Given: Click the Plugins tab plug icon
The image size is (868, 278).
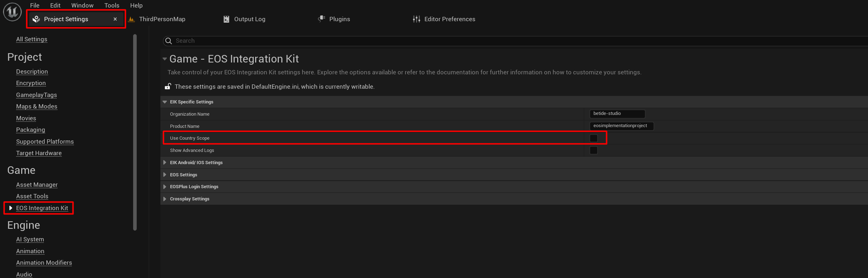Looking at the screenshot, I should pos(322,19).
